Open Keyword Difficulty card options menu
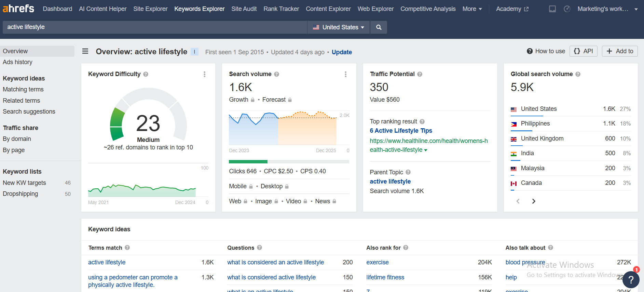644x292 pixels. click(204, 74)
